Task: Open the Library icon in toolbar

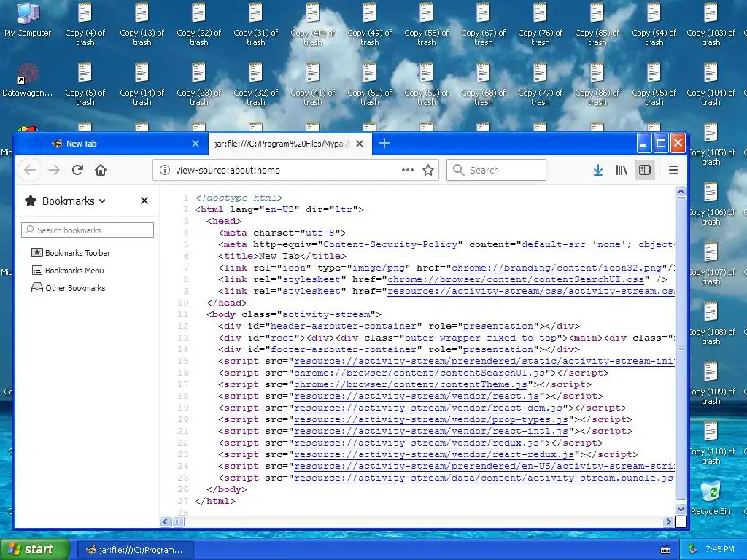Action: (622, 170)
